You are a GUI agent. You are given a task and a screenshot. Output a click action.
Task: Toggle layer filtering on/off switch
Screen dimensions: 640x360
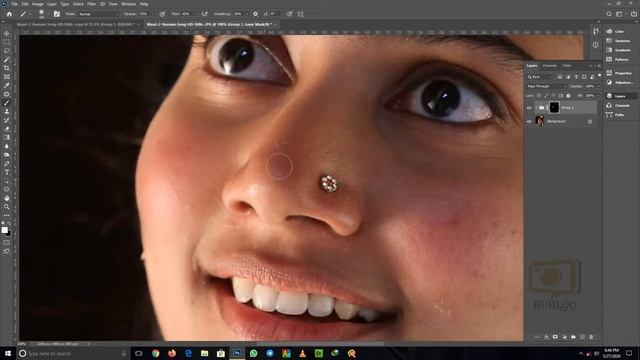point(599,75)
